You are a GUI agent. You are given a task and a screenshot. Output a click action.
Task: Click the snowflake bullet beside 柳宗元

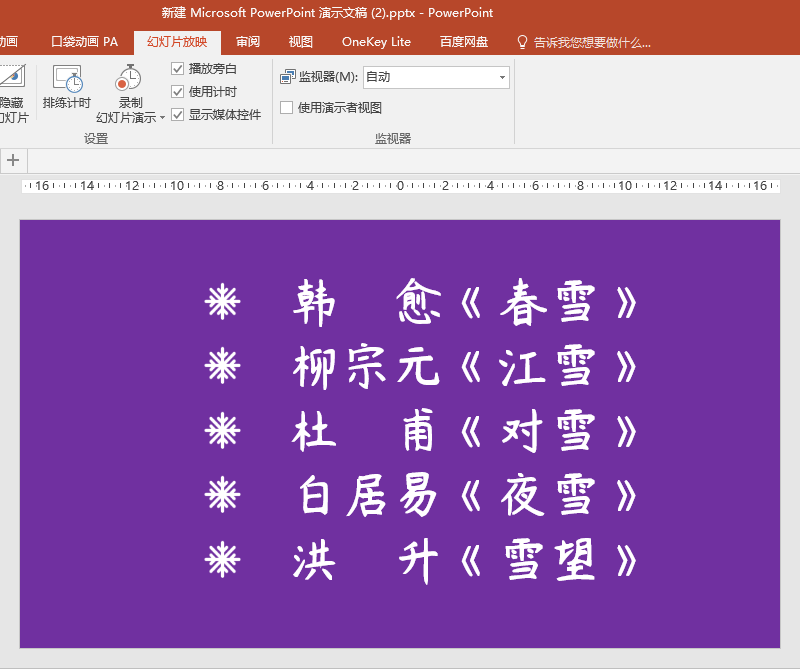[222, 366]
